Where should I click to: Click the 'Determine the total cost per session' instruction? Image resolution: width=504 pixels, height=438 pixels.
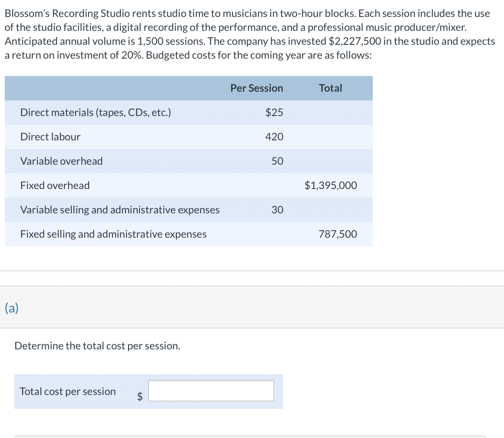[x=97, y=346]
